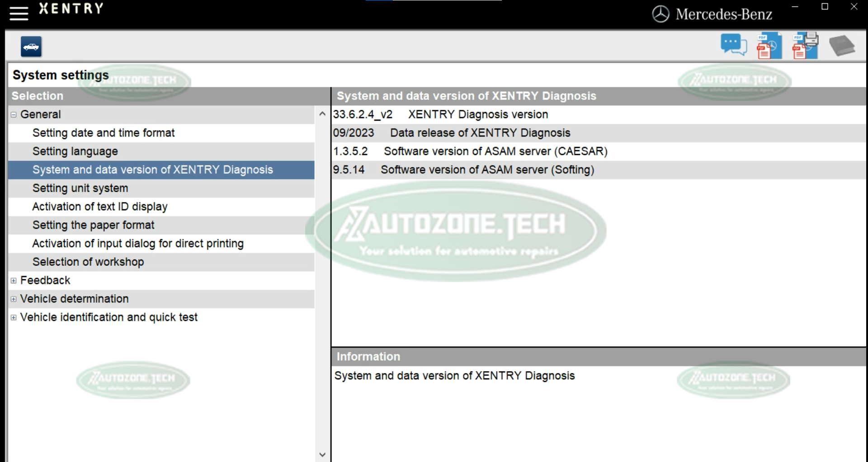Click the XENTRY logo
This screenshot has width=868, height=462.
(x=71, y=8)
